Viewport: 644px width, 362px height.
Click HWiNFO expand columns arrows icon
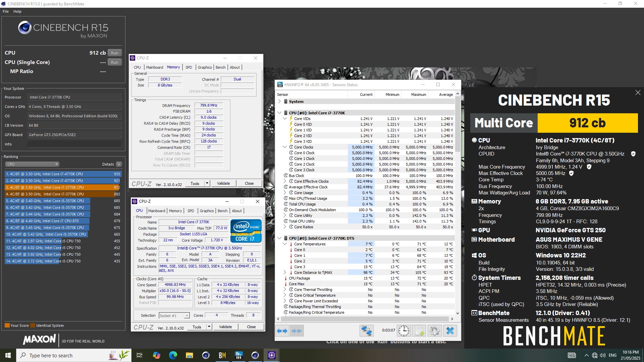(x=282, y=331)
